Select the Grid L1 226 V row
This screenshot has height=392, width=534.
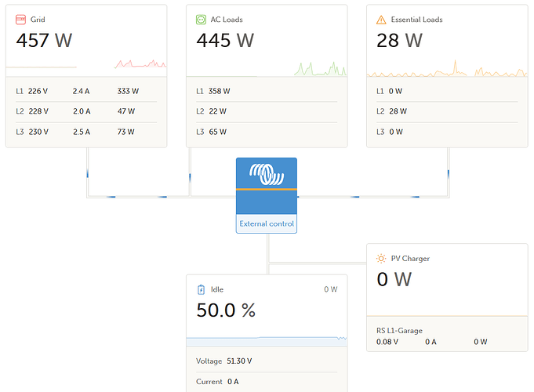tap(86, 91)
